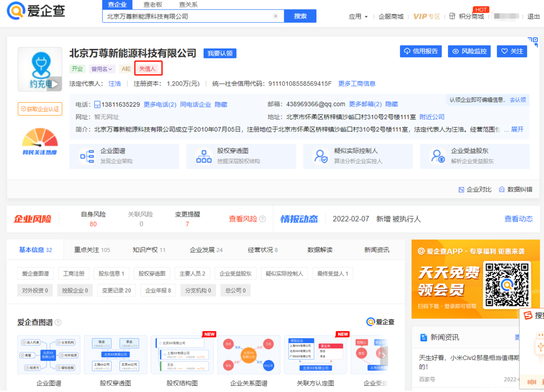Click the 更多电话(2) link

(x=160, y=104)
